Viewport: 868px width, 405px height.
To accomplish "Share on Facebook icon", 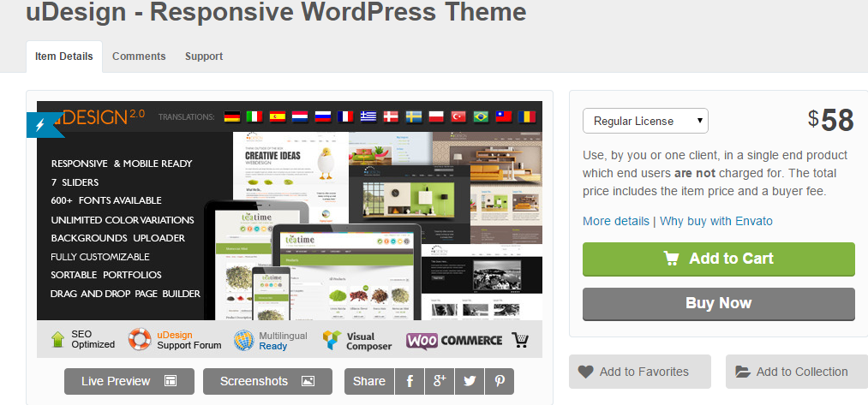I will [x=410, y=381].
